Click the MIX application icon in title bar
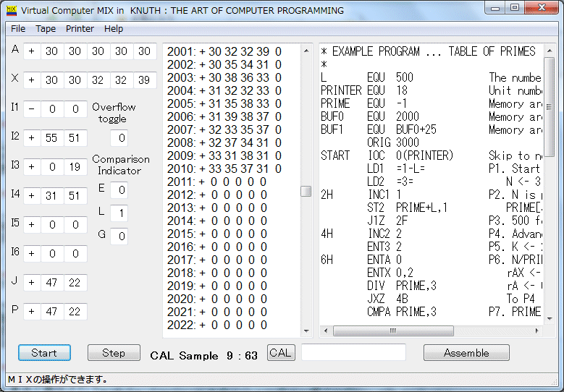 [x=12, y=10]
